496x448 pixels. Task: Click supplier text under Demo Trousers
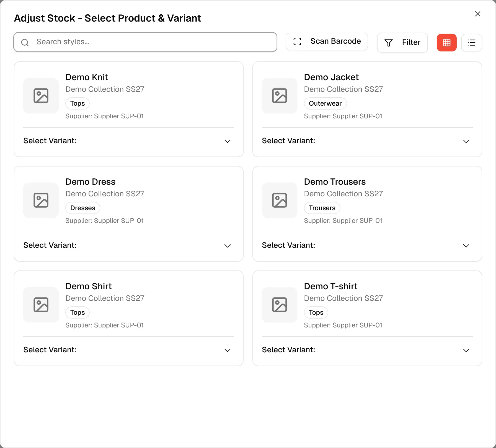(x=343, y=221)
